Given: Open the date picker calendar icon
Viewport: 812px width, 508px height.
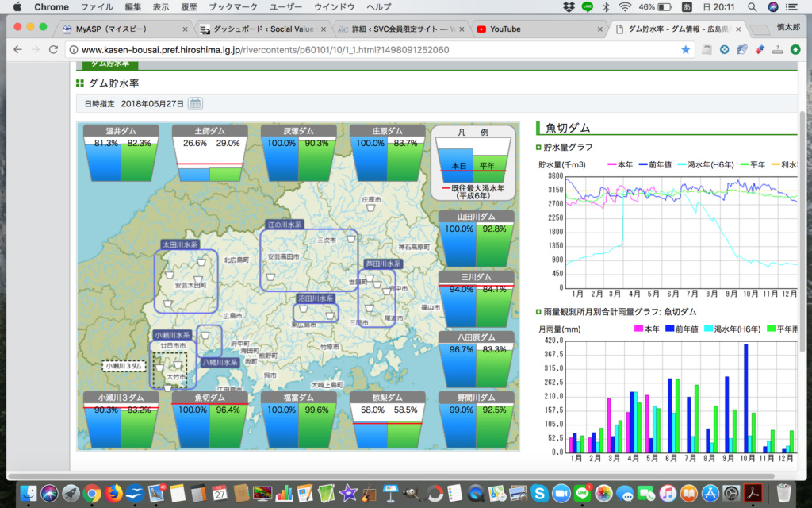Looking at the screenshot, I should click(195, 104).
